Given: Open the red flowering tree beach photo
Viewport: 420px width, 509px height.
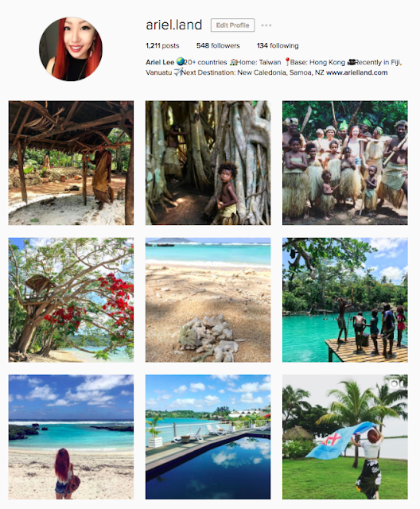Looking at the screenshot, I should (71, 300).
